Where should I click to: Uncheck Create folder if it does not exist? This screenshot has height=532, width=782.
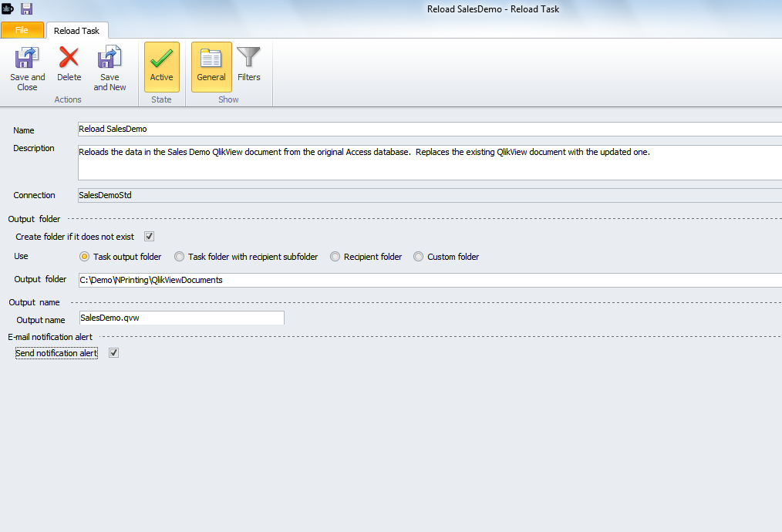pos(149,237)
